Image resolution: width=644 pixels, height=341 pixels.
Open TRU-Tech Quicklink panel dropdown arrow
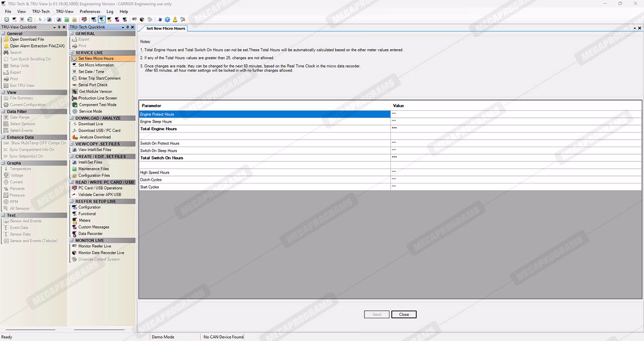tap(122, 27)
